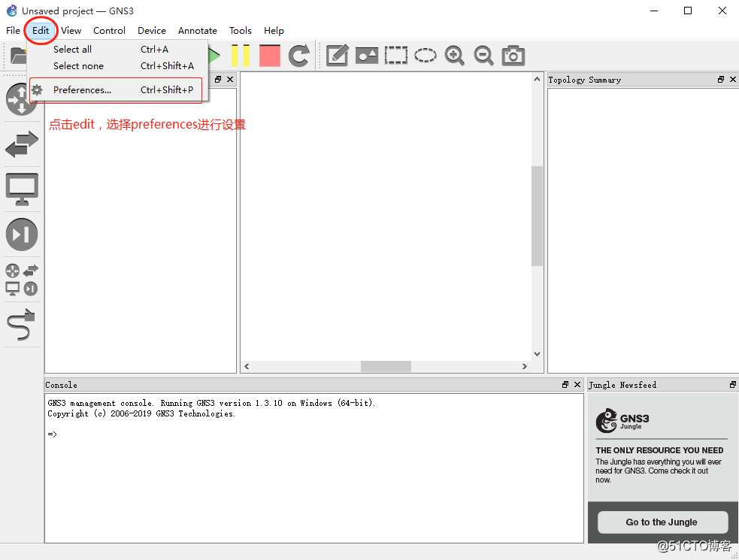Float the device dock panel
739x560 pixels.
tap(218, 79)
